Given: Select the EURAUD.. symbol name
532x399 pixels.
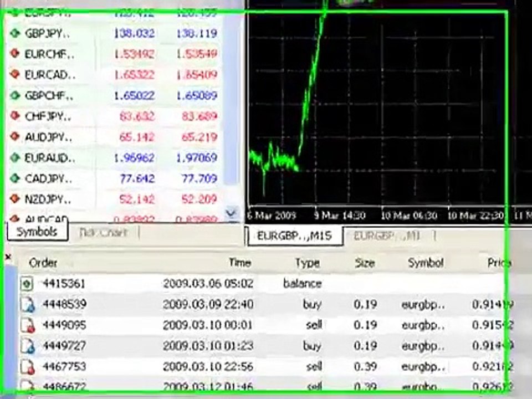Looking at the screenshot, I should click(50, 158).
